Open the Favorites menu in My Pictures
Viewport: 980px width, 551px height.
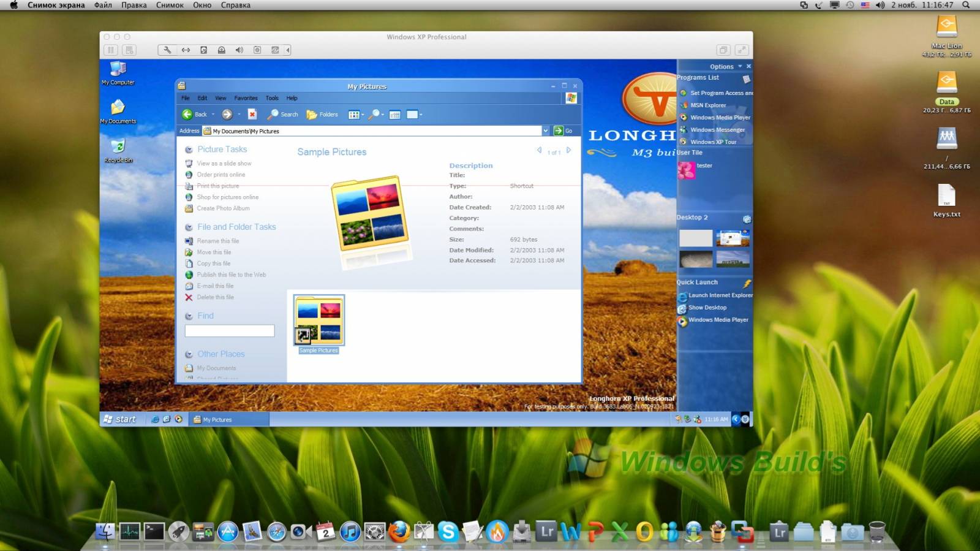pos(246,98)
